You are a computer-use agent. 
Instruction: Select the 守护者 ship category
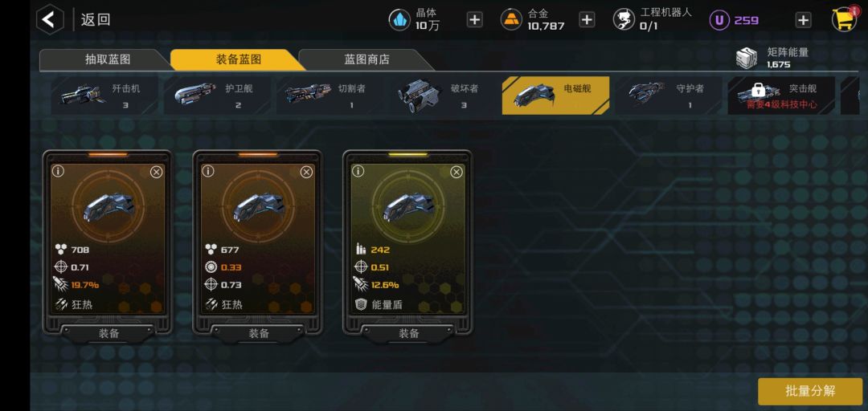[x=668, y=96]
